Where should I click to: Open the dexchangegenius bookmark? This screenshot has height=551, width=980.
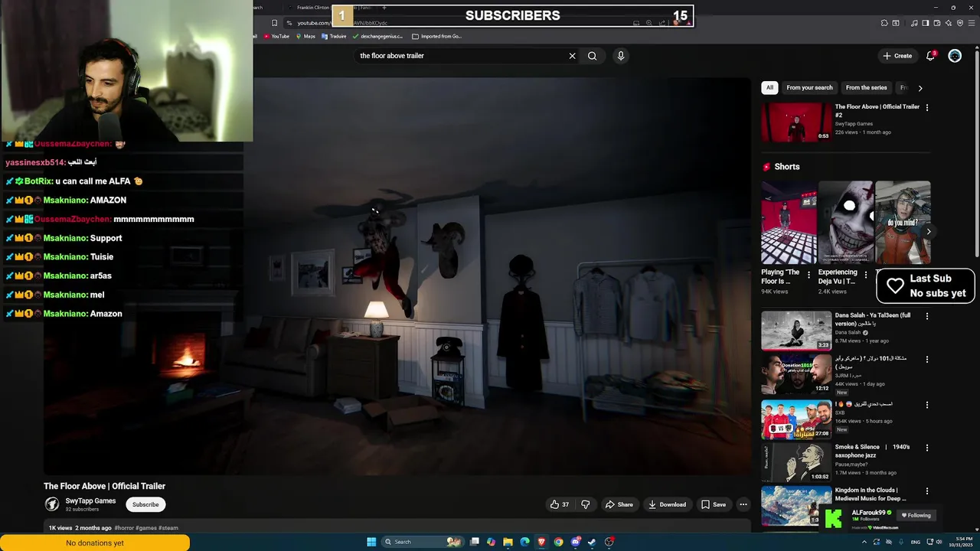pyautogui.click(x=377, y=36)
